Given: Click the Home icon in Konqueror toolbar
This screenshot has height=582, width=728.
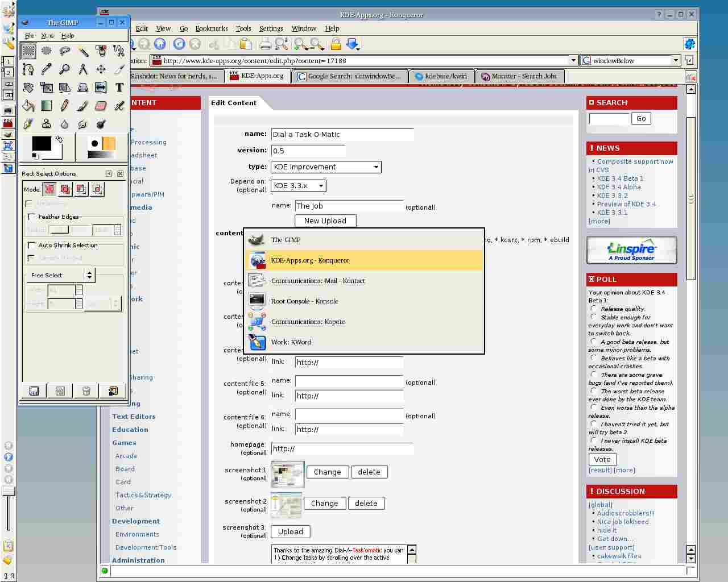Looking at the screenshot, I should coord(160,44).
